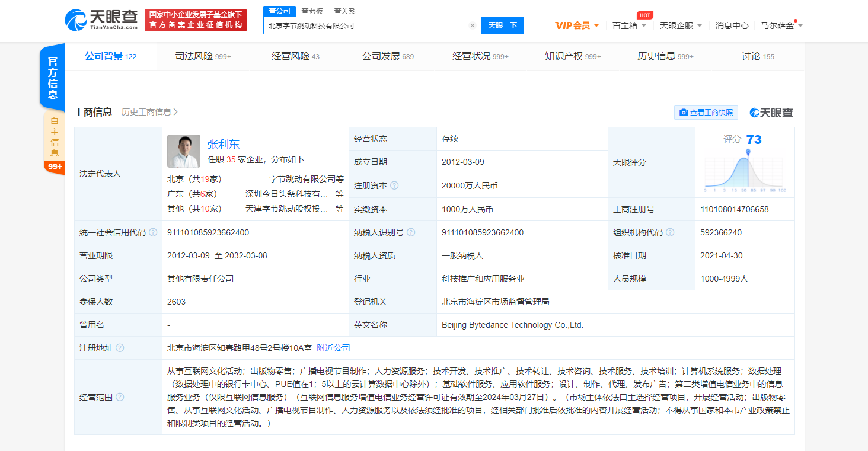
Task: Click 查看工商快照 button
Action: click(706, 113)
